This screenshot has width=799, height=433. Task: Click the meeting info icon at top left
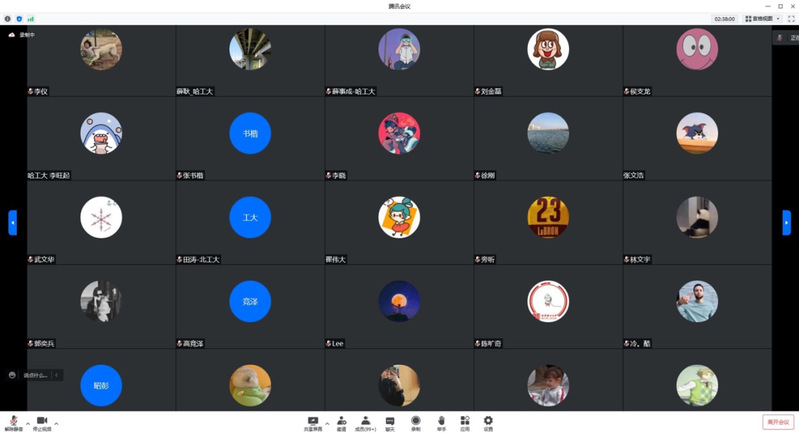coord(8,18)
